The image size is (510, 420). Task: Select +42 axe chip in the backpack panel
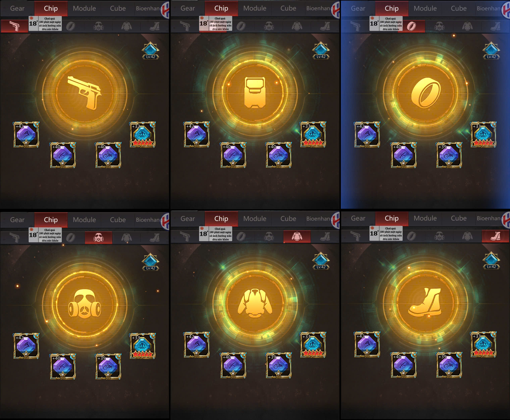pos(197,134)
